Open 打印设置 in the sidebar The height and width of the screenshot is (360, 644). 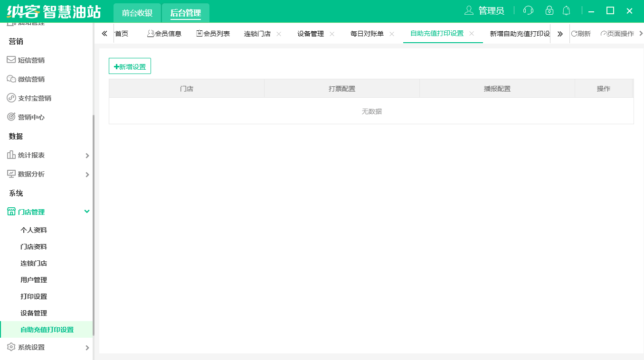click(x=33, y=296)
